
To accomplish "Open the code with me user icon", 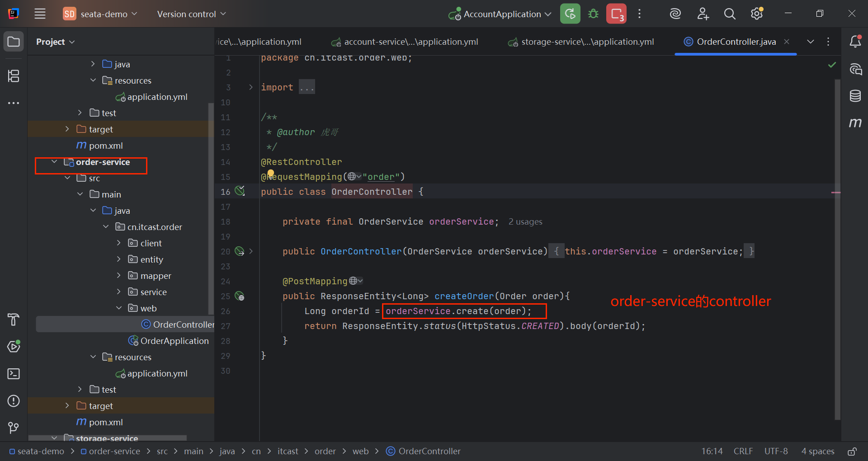I will coord(703,14).
